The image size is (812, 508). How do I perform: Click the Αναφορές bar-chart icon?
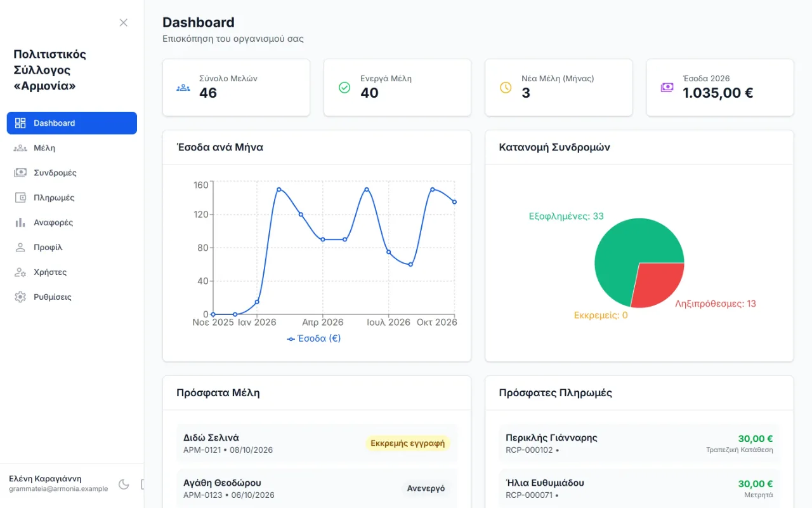pyautogui.click(x=20, y=222)
